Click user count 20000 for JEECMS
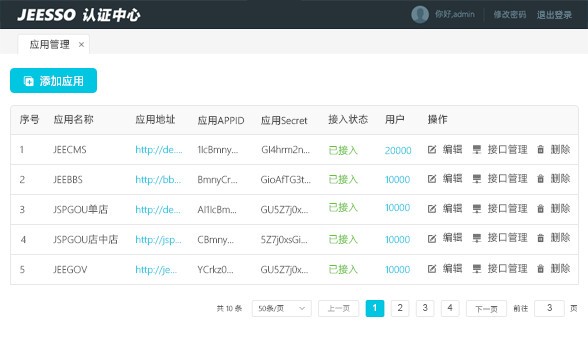This screenshot has width=588, height=360. (398, 150)
